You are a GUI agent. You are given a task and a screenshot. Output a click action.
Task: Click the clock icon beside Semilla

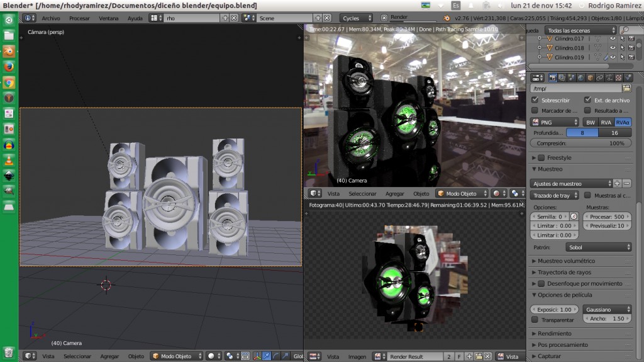[574, 216]
